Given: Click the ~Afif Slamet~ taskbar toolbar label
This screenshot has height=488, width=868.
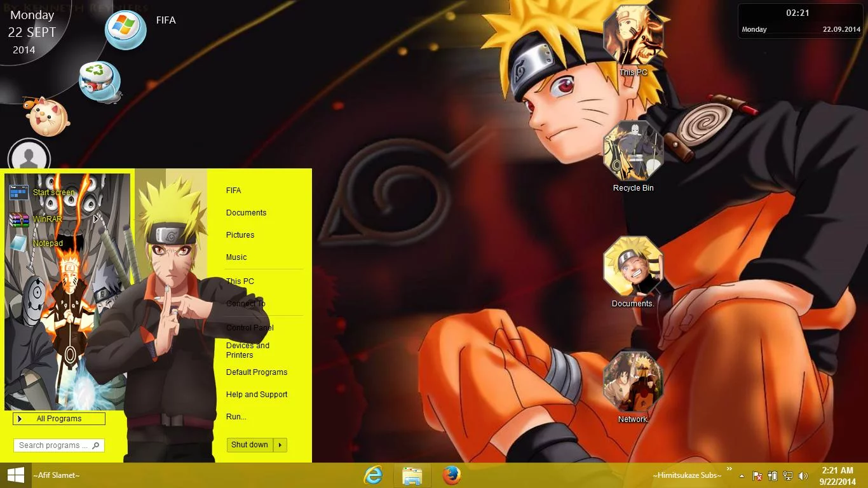Looking at the screenshot, I should [x=57, y=475].
